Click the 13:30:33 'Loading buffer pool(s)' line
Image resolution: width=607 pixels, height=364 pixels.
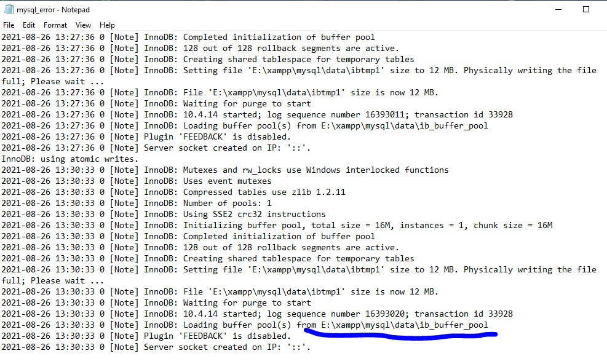(x=245, y=325)
